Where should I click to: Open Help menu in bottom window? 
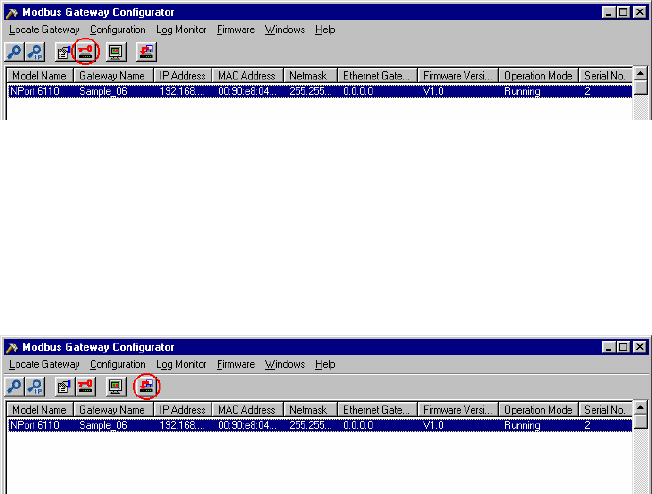[x=325, y=365]
